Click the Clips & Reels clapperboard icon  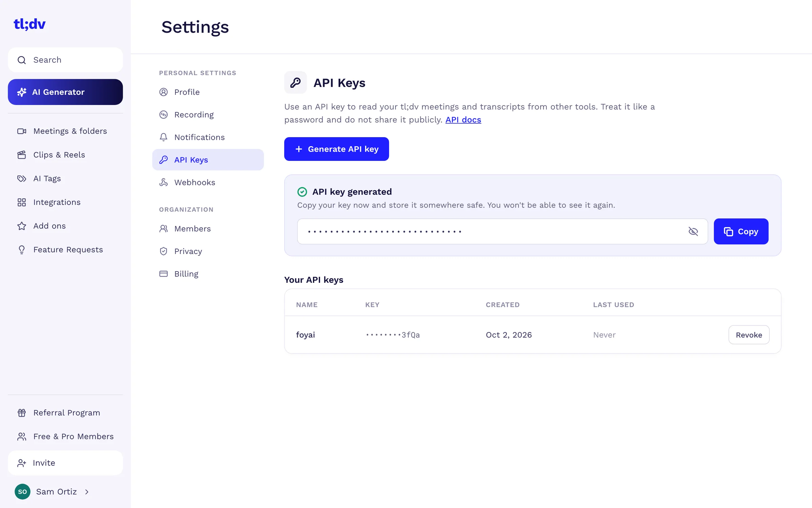22,155
